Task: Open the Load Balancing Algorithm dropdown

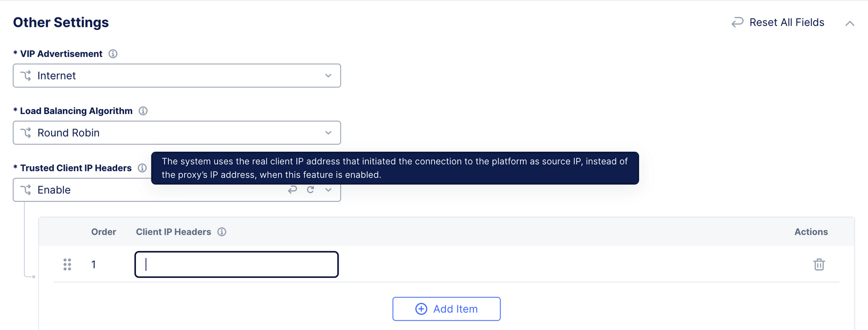Action: (328, 133)
